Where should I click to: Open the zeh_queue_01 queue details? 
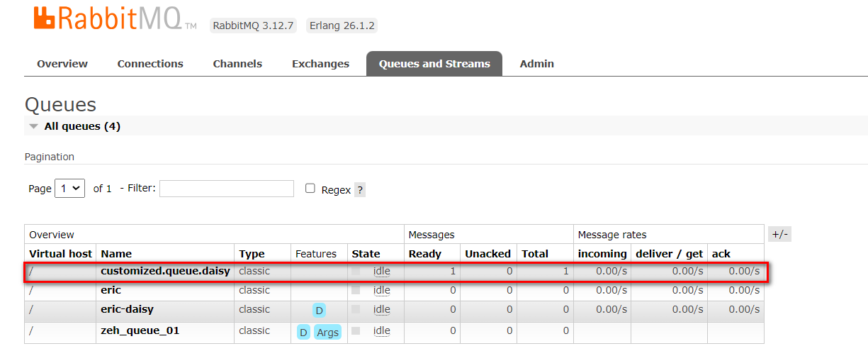click(x=140, y=330)
